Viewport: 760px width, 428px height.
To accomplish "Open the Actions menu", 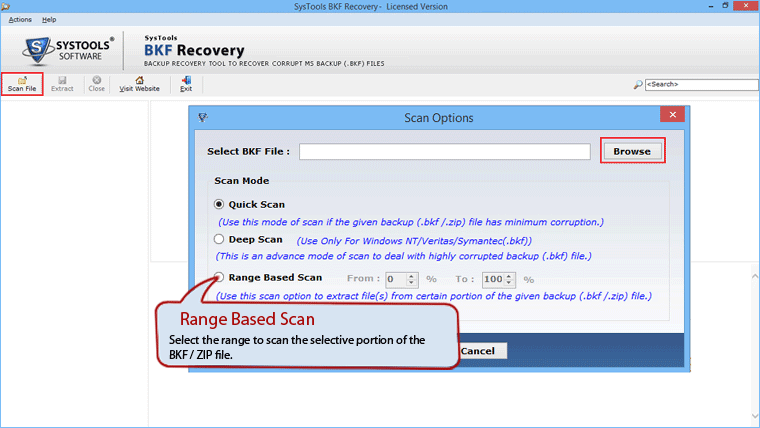I will 20,19.
